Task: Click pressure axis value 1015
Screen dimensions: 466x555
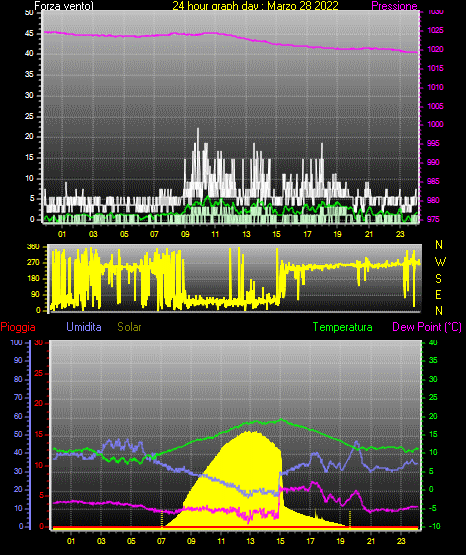Action: (435, 68)
